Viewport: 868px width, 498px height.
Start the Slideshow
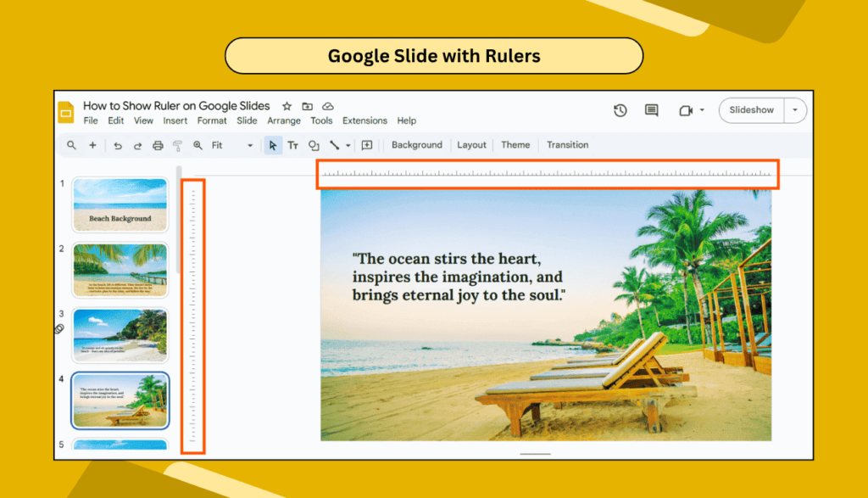click(751, 110)
